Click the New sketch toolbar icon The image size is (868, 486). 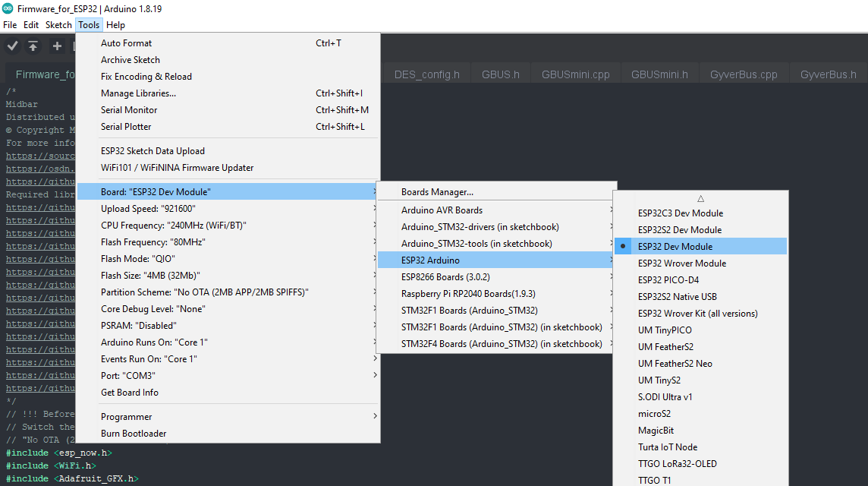(x=57, y=46)
